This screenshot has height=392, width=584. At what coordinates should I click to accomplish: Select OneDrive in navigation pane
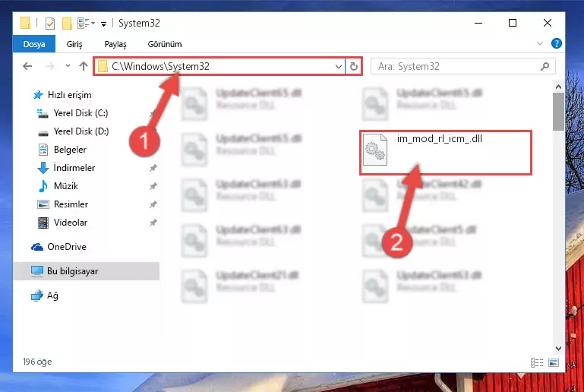point(67,247)
